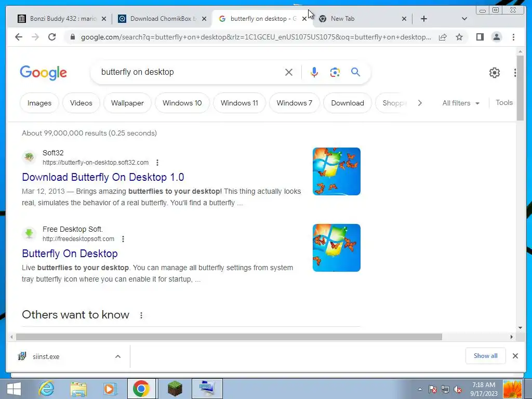Screen dimensions: 532x399
Task: Open the side panel icon
Action: point(480,37)
